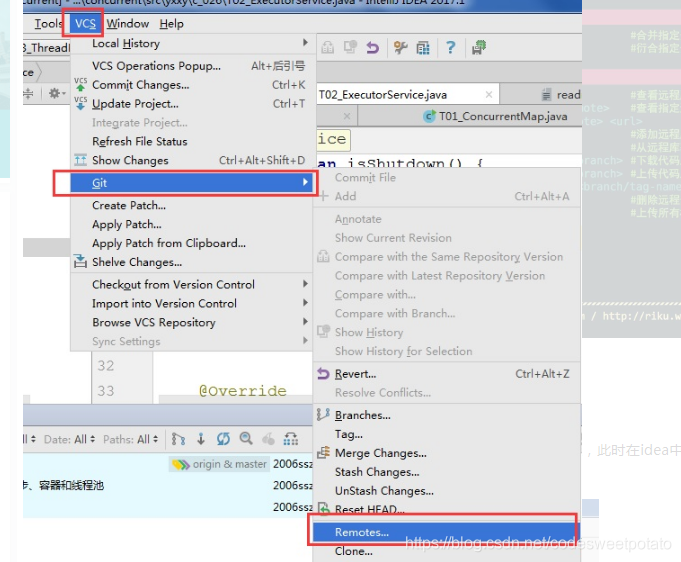Open the Help menu
The width and height of the screenshot is (681, 562).
(x=171, y=23)
